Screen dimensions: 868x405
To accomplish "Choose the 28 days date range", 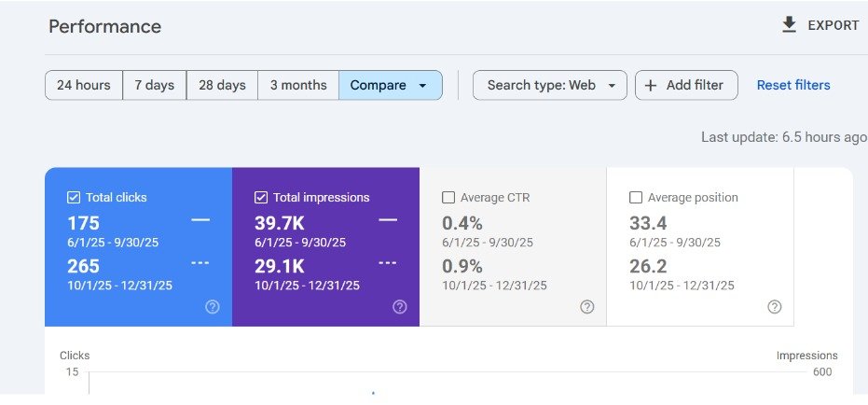I will 223,85.
